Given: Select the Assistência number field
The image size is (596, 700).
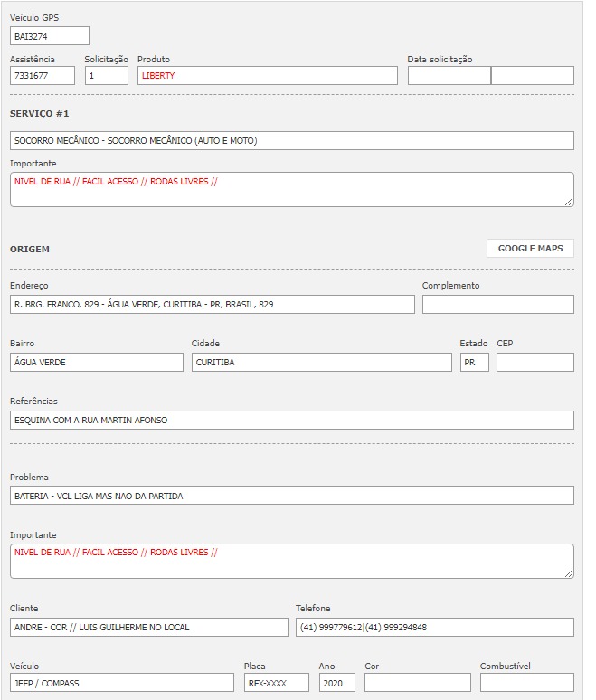Looking at the screenshot, I should tap(43, 76).
